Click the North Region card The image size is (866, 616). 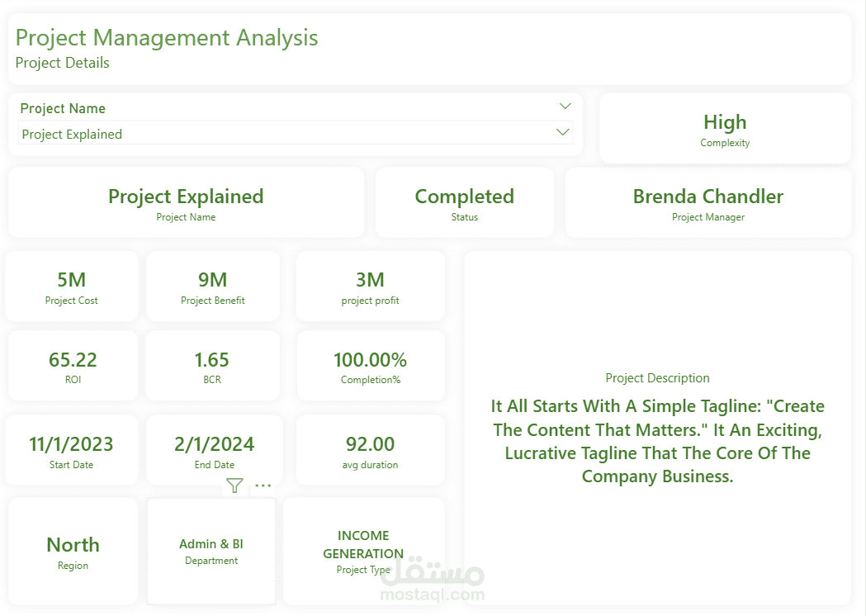pyautogui.click(x=73, y=551)
